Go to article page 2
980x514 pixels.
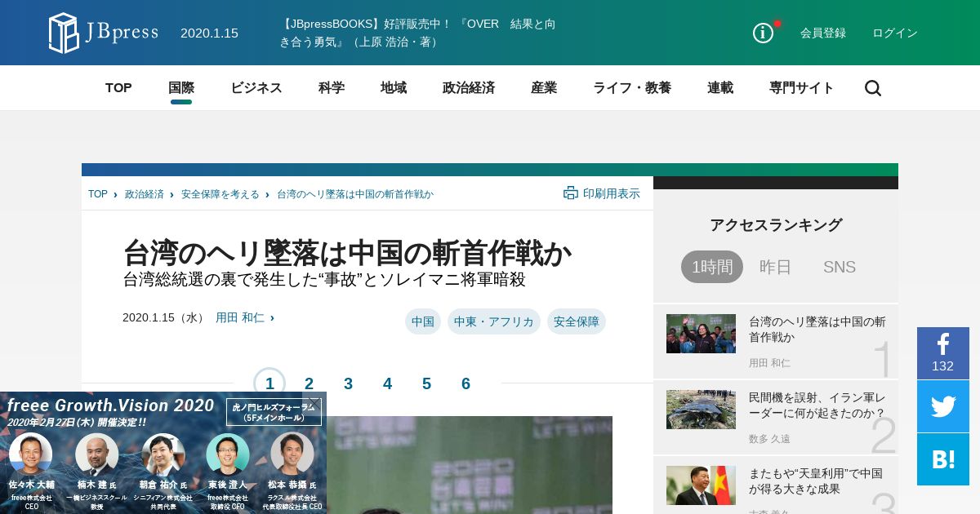[309, 383]
